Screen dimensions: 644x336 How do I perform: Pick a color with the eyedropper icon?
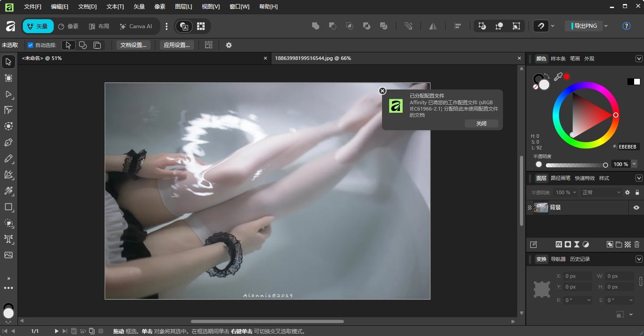558,77
